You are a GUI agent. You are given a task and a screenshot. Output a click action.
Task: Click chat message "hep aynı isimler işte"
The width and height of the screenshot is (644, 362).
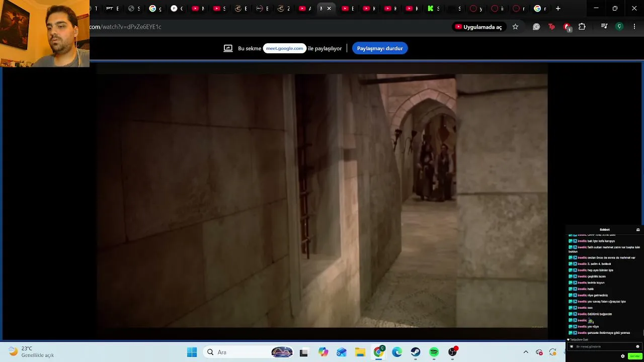pyautogui.click(x=600, y=270)
